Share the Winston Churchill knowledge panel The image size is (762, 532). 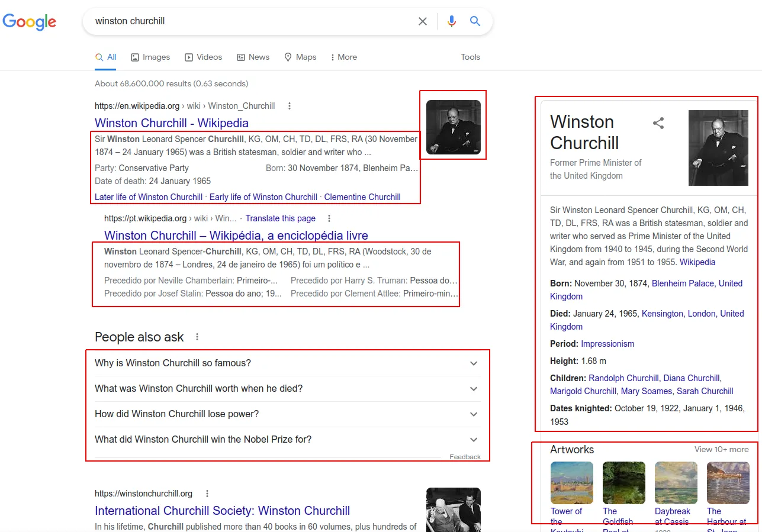pyautogui.click(x=658, y=123)
